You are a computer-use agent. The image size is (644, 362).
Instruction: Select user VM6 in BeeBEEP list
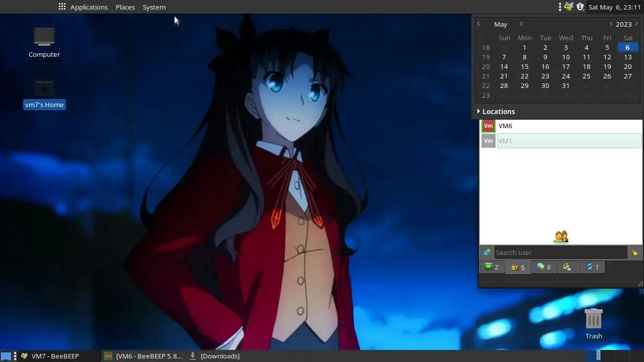(x=561, y=126)
